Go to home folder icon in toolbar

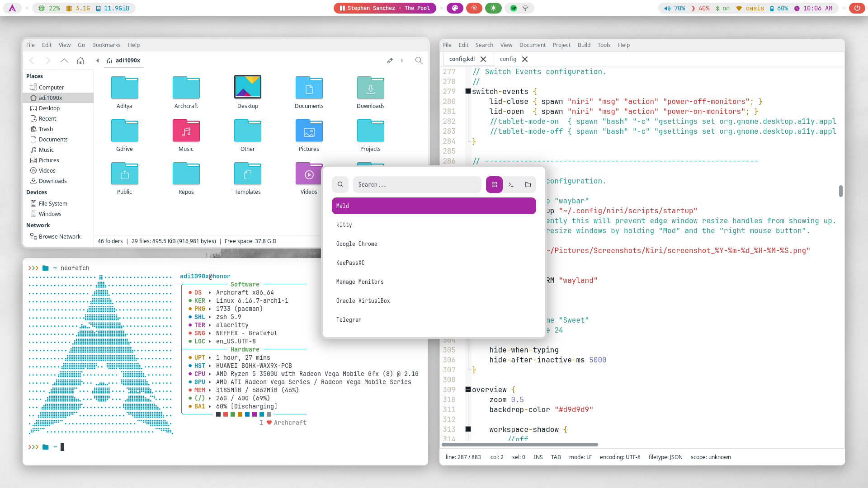pos(80,61)
